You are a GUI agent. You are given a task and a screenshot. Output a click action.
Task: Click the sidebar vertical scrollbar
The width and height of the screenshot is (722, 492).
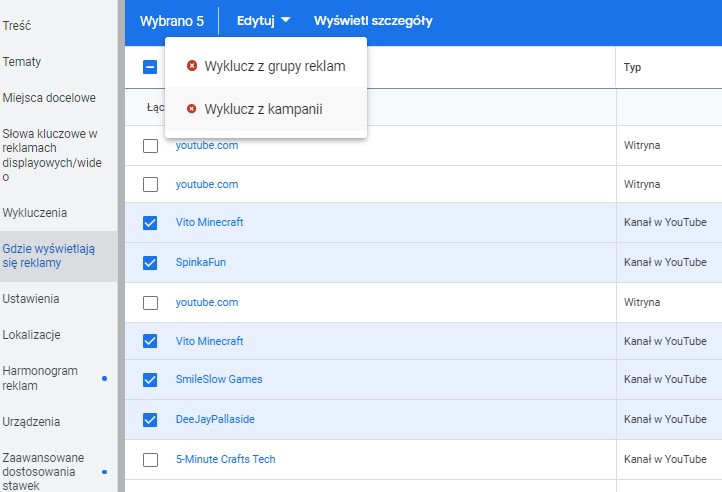(121, 246)
